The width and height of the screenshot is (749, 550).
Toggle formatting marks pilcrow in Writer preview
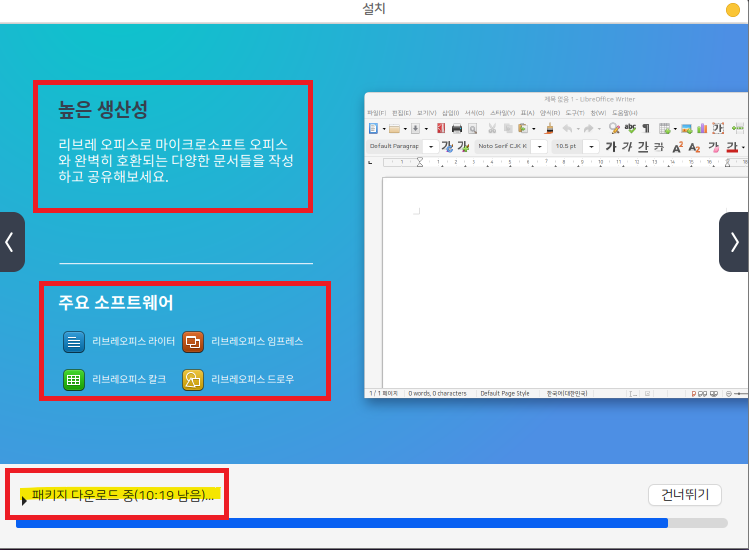pos(646,128)
